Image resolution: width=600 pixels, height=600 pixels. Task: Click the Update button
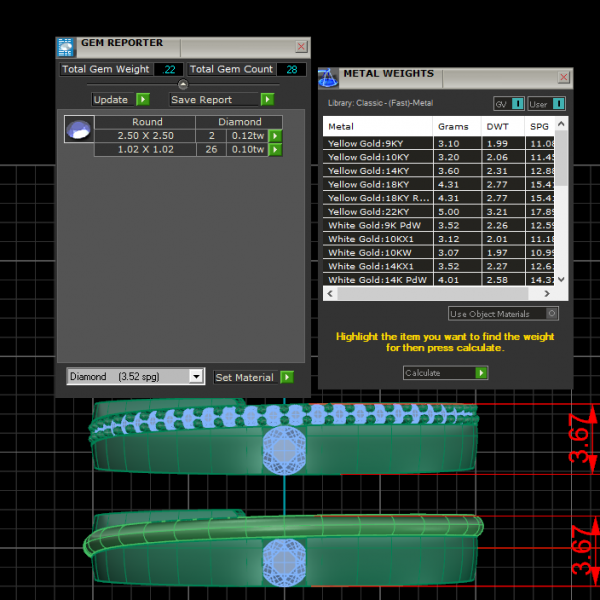click(x=111, y=100)
